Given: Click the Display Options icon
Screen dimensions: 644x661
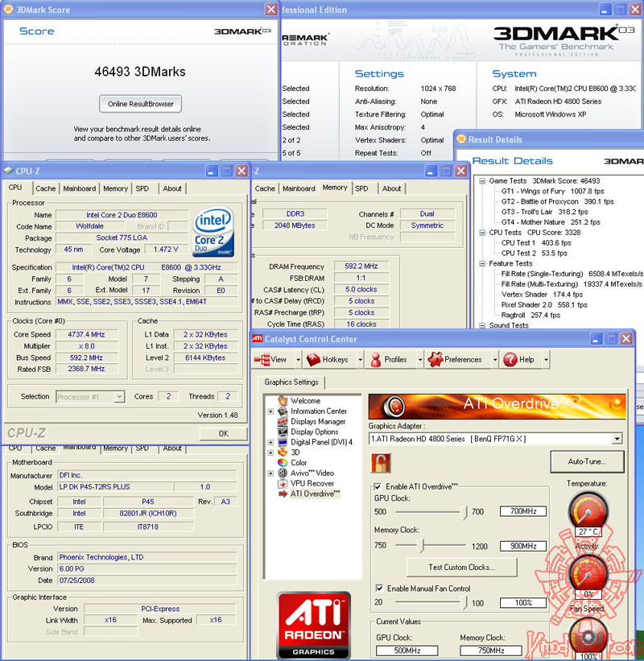Looking at the screenshot, I should click(283, 432).
